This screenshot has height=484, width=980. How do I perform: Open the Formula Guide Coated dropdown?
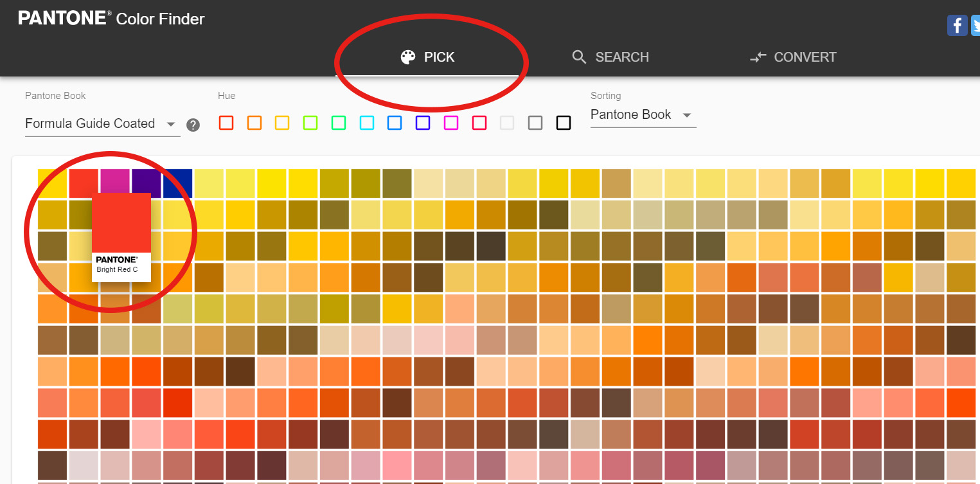[102, 123]
